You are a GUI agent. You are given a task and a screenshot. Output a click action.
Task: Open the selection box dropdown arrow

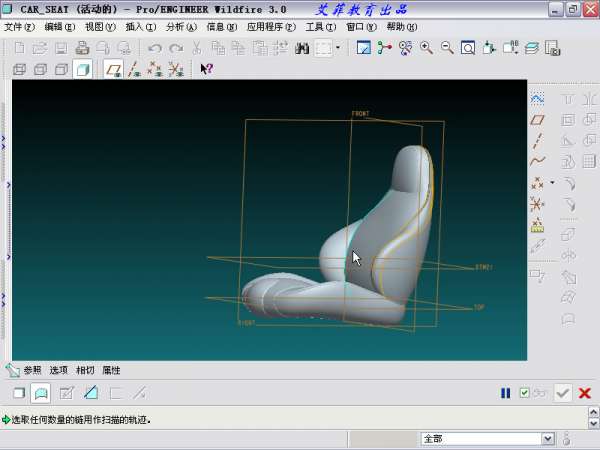click(x=338, y=47)
